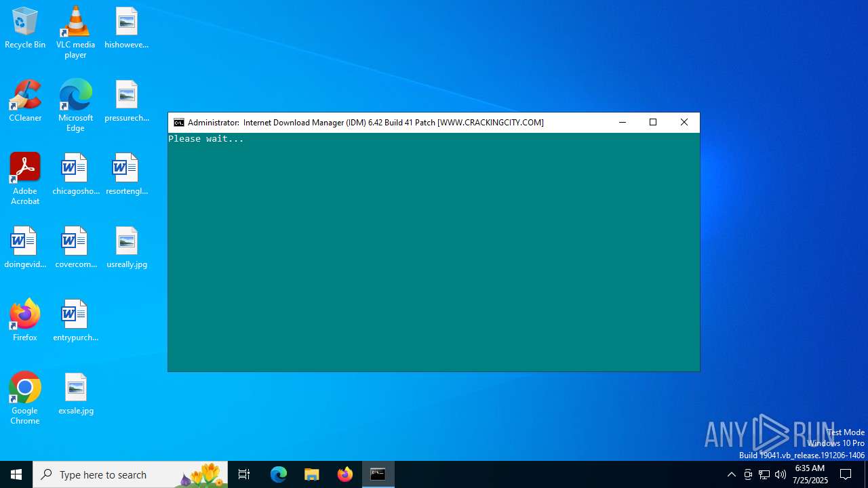
Task: Launch Microsoft Edge desktop shortcut
Action: coord(75,106)
